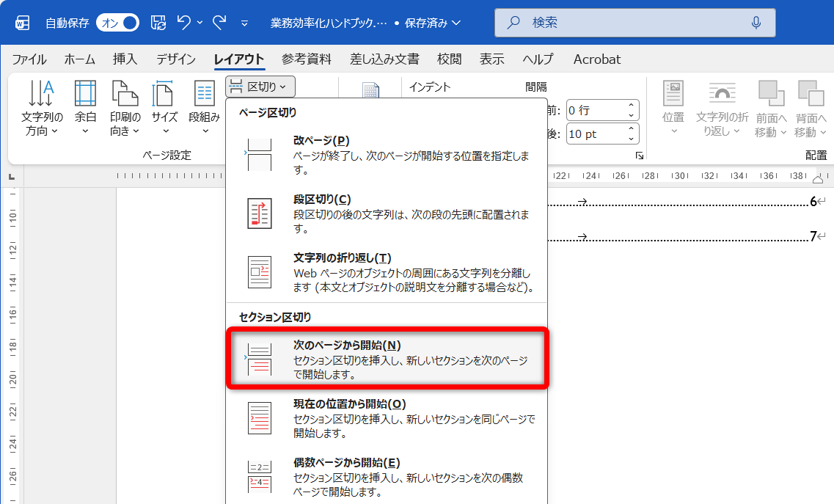Expand the 保存済み status dropdown
The image size is (834, 504).
pyautogui.click(x=456, y=23)
